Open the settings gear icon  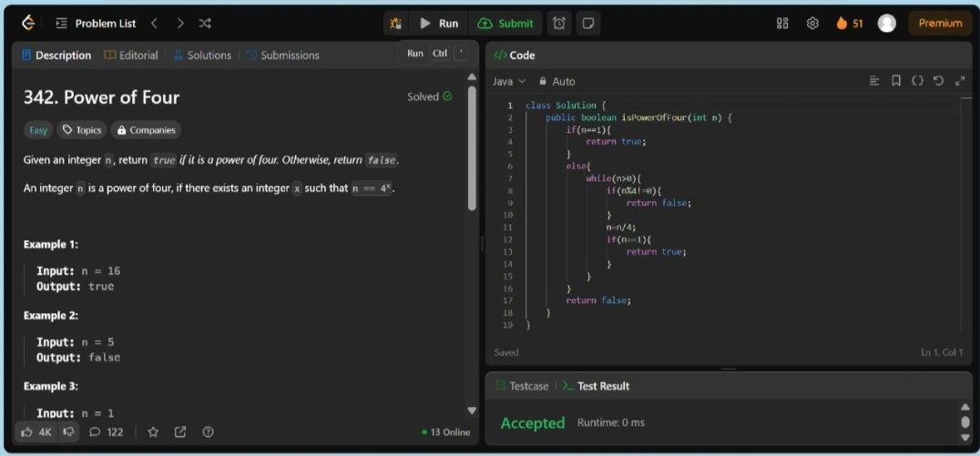(x=812, y=23)
